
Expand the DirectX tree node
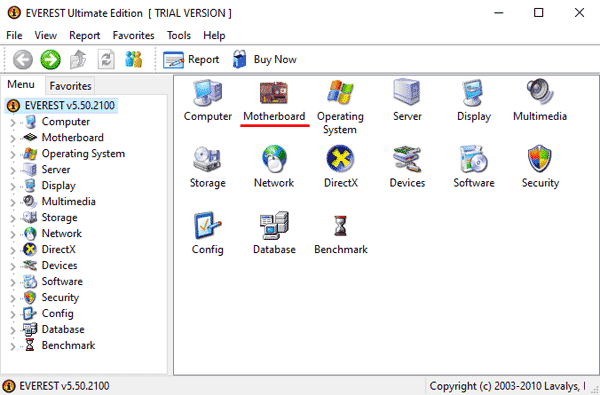click(x=13, y=250)
